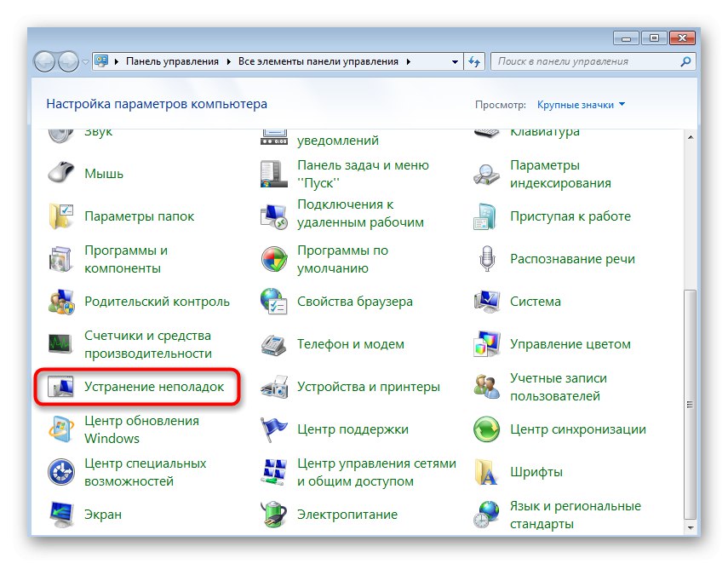Click the Центр управления сетями icon
This screenshot has width=728, height=564.
pyautogui.click(x=274, y=472)
